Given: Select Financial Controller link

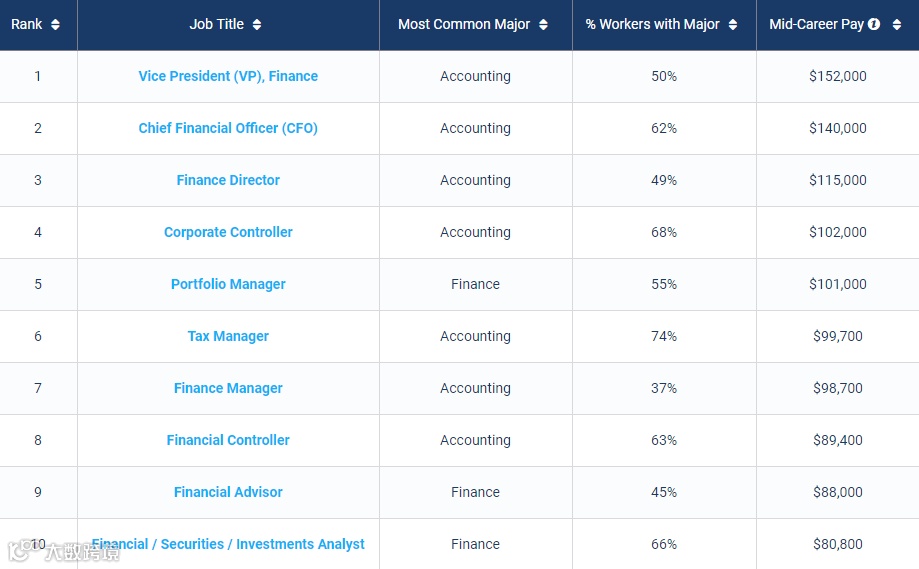Looking at the screenshot, I should tap(228, 440).
